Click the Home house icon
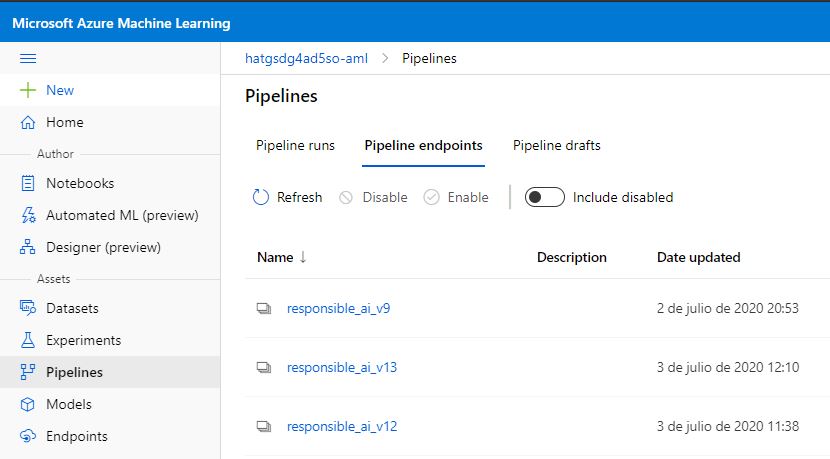Viewport: 830px width, 459px height. click(28, 122)
